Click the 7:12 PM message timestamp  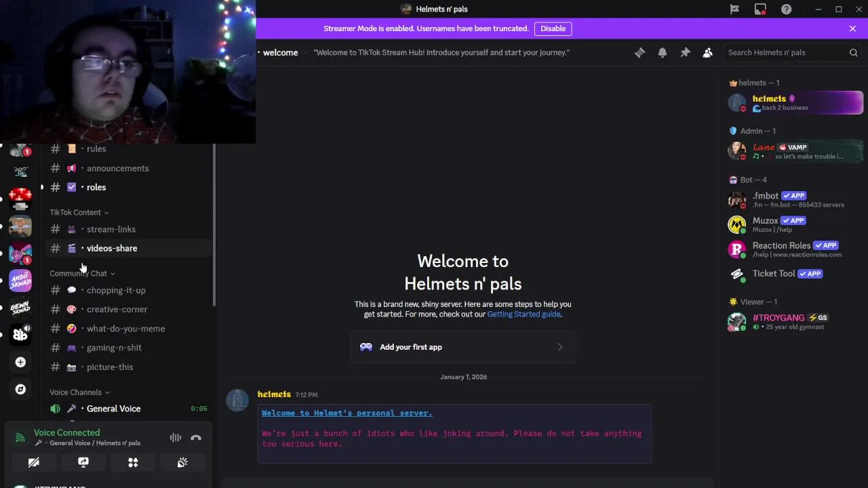click(x=307, y=394)
